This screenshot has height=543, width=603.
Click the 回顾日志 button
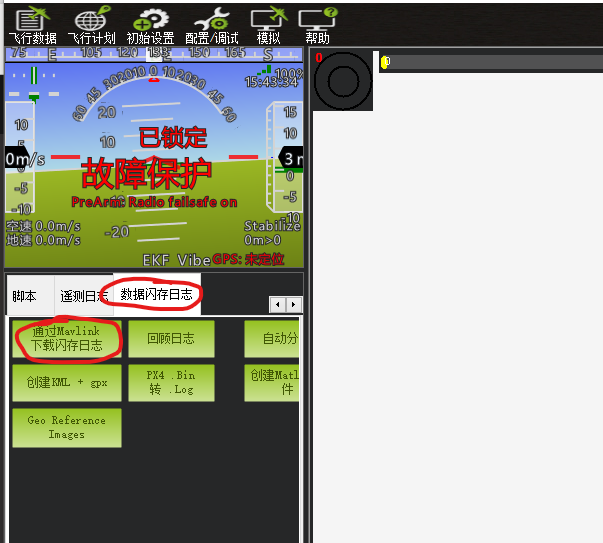tap(171, 339)
